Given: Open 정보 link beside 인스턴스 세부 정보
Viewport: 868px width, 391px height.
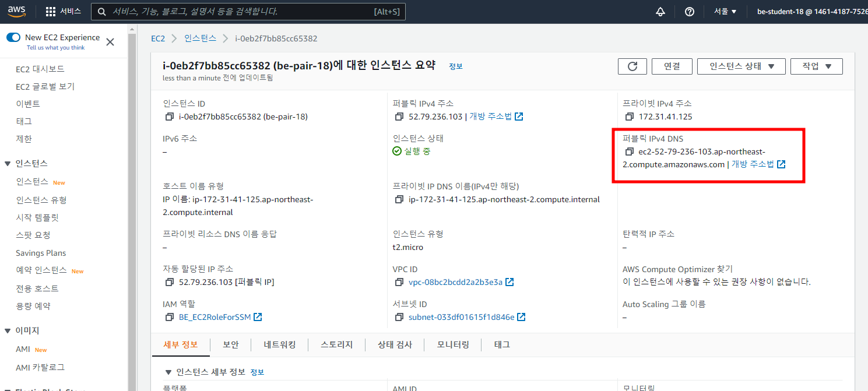Looking at the screenshot, I should tap(257, 372).
